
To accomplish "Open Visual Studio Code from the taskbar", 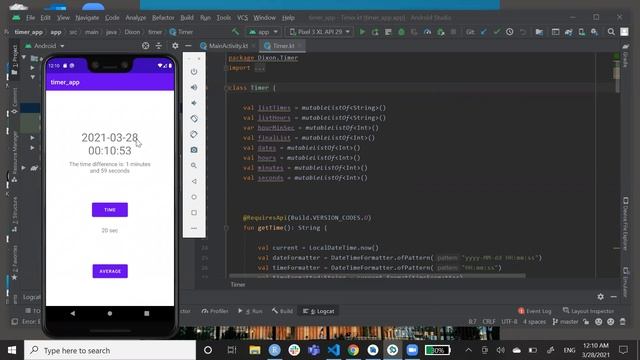I will pos(333,350).
